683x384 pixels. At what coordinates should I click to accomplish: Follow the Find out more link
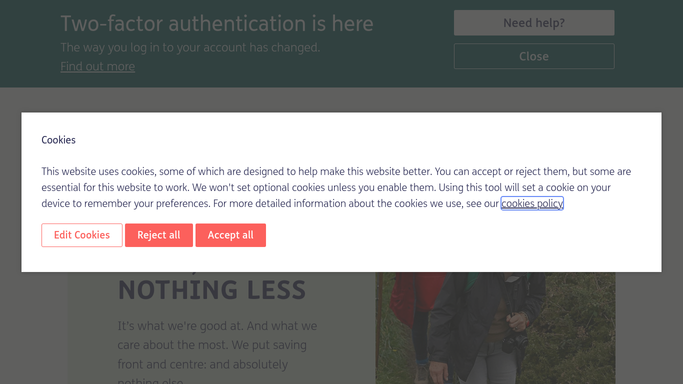tap(98, 66)
